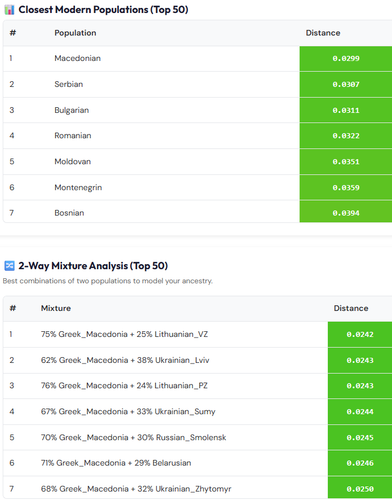
Task: Click the 0.0359 distance cell
Action: coord(346,187)
